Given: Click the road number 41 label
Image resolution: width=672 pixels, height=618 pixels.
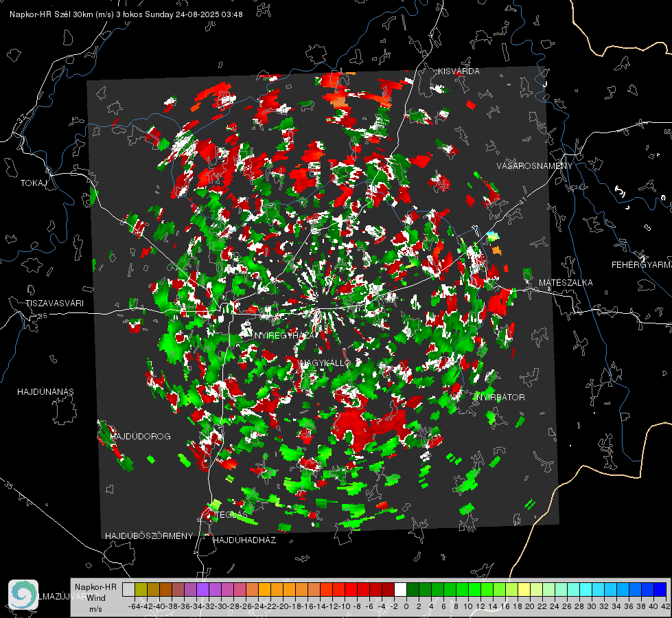Looking at the screenshot, I should pos(522,201).
